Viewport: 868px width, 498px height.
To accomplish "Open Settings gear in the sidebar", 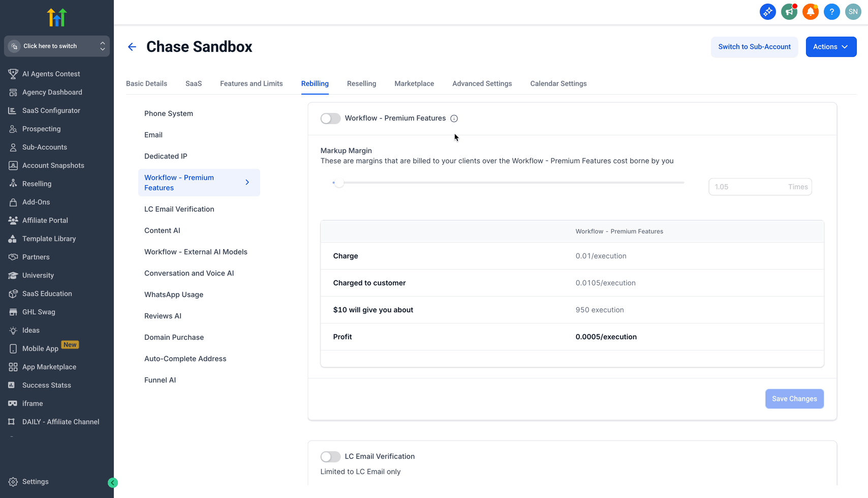I will [14, 482].
